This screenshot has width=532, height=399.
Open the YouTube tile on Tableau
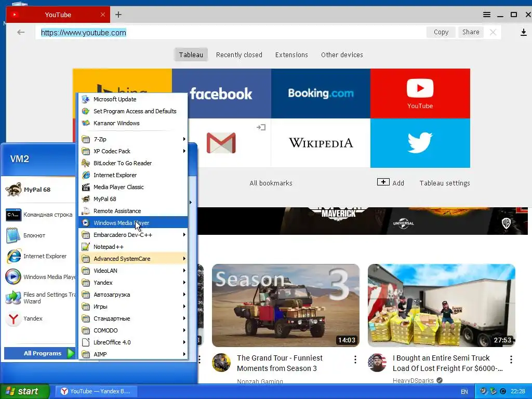pyautogui.click(x=420, y=94)
